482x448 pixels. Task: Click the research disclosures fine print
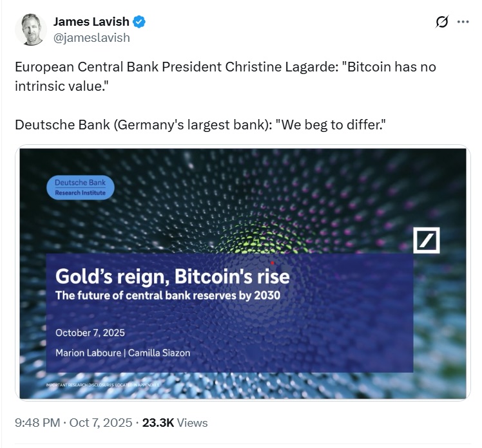pos(103,385)
